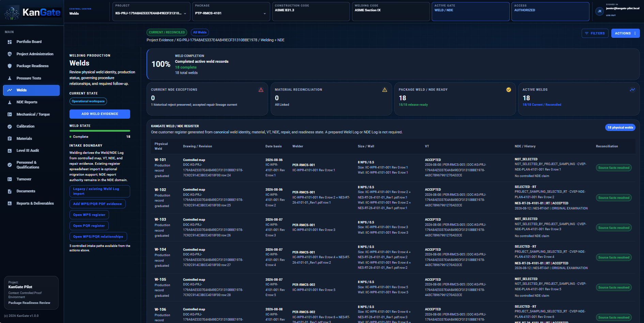
Task: Click the Welds trend-line icon
Action: click(x=10, y=90)
